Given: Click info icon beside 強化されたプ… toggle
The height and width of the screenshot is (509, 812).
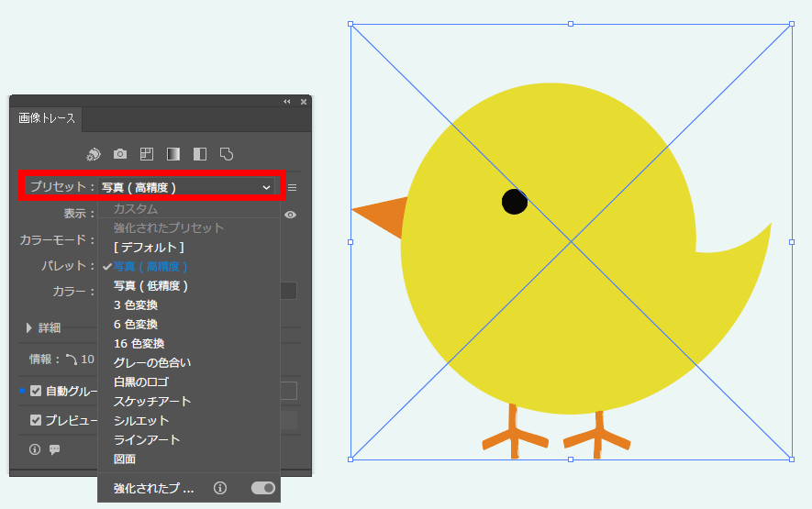Looking at the screenshot, I should coord(219,489).
